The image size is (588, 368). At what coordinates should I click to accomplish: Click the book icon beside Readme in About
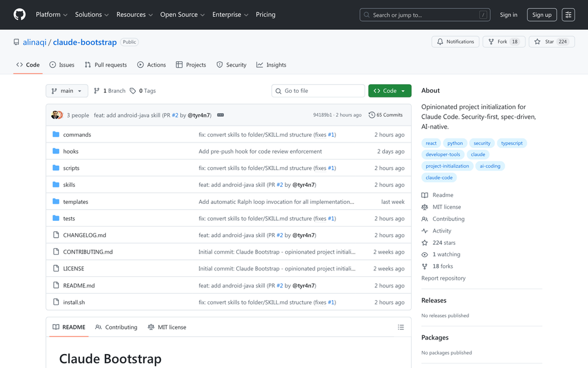click(424, 195)
